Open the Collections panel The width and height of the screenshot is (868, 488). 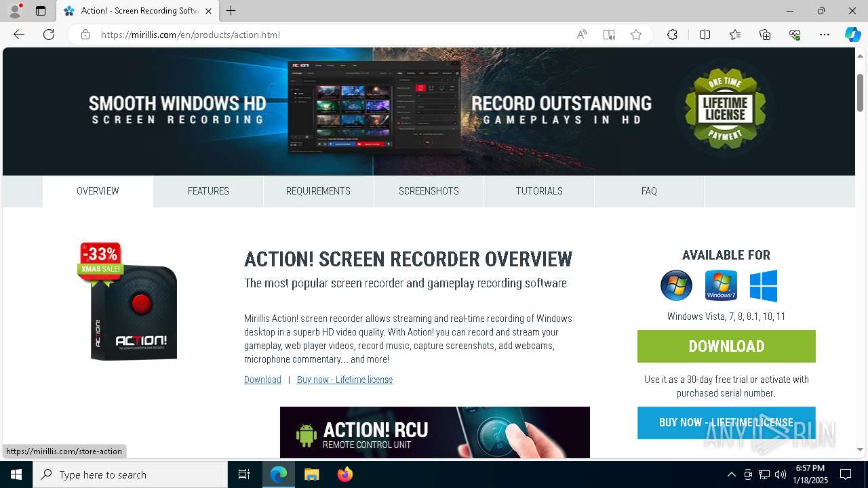765,35
